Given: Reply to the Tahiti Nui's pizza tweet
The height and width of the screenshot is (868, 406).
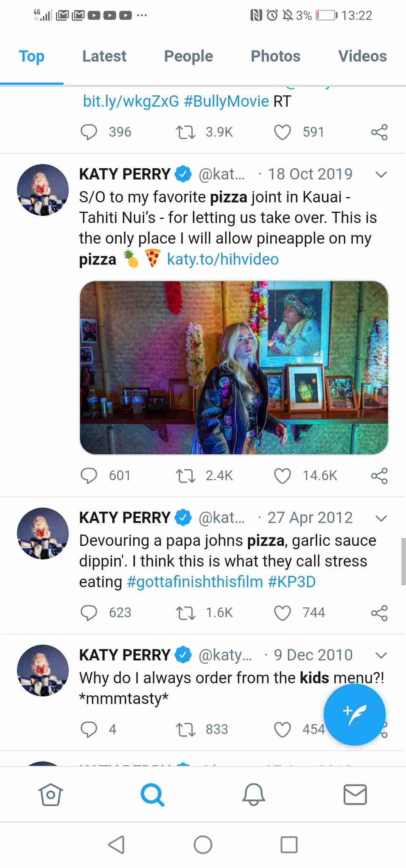Looking at the screenshot, I should (x=89, y=476).
